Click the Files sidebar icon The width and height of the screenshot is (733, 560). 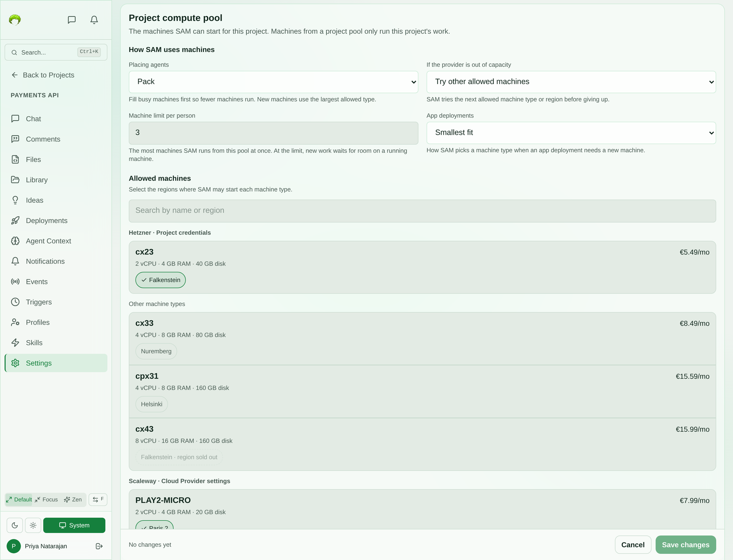point(15,160)
